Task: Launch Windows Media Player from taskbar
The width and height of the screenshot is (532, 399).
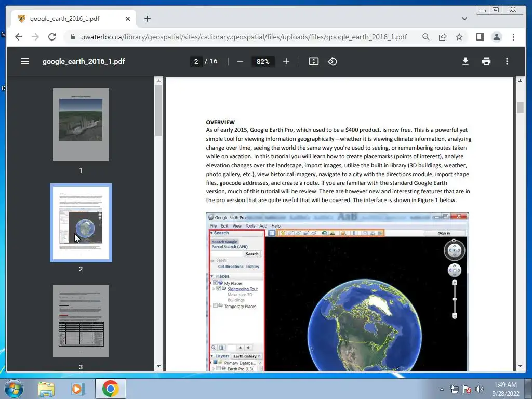Action: pyautogui.click(x=77, y=389)
